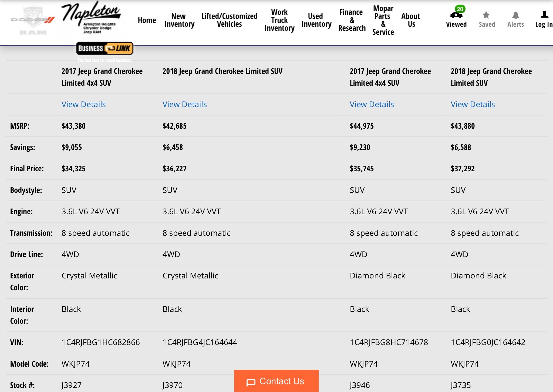Click VIN 1C4RJFBG1HC682866
This screenshot has width=553, height=392.
pos(101,342)
